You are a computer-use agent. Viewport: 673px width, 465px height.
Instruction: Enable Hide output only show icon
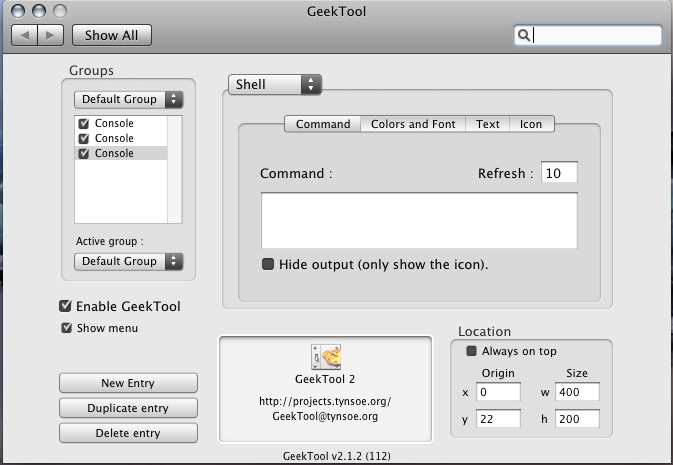268,264
